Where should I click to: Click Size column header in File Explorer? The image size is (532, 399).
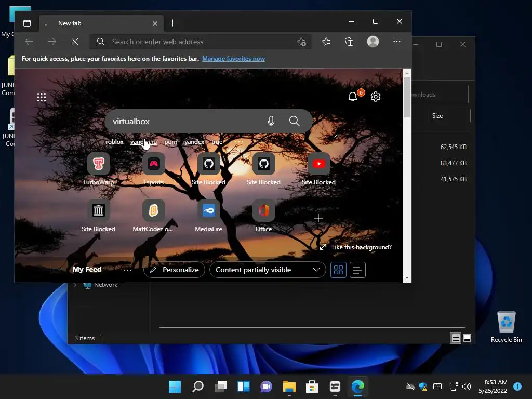[437, 116]
